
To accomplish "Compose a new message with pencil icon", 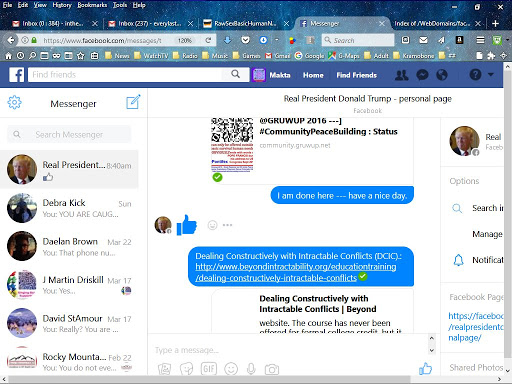I will click(x=133, y=102).
